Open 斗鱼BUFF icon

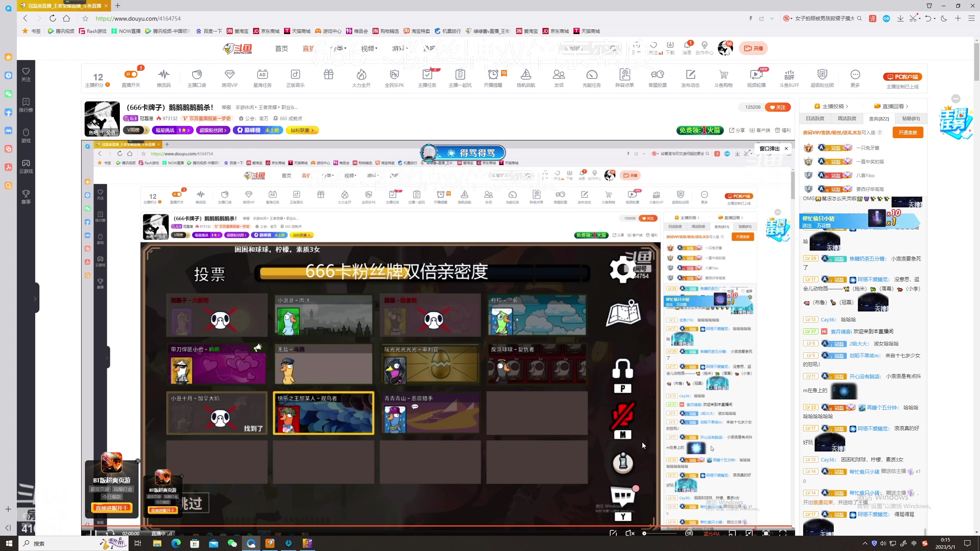(789, 74)
